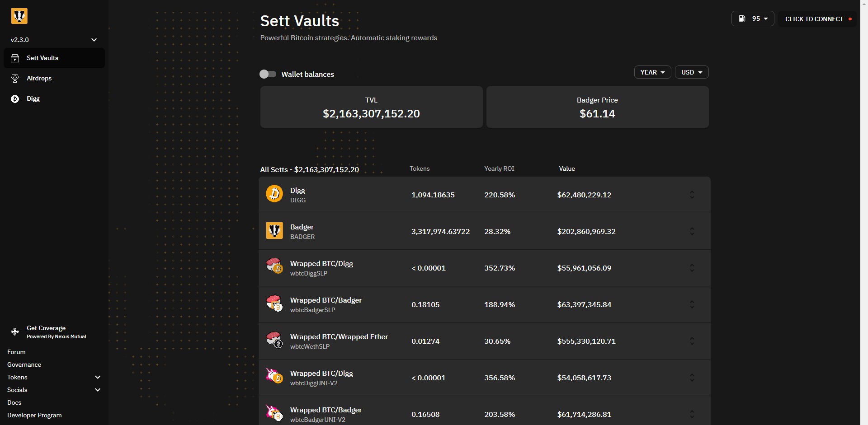This screenshot has height=425, width=868.
Task: Open the gas price 95 dropdown
Action: [x=765, y=19]
